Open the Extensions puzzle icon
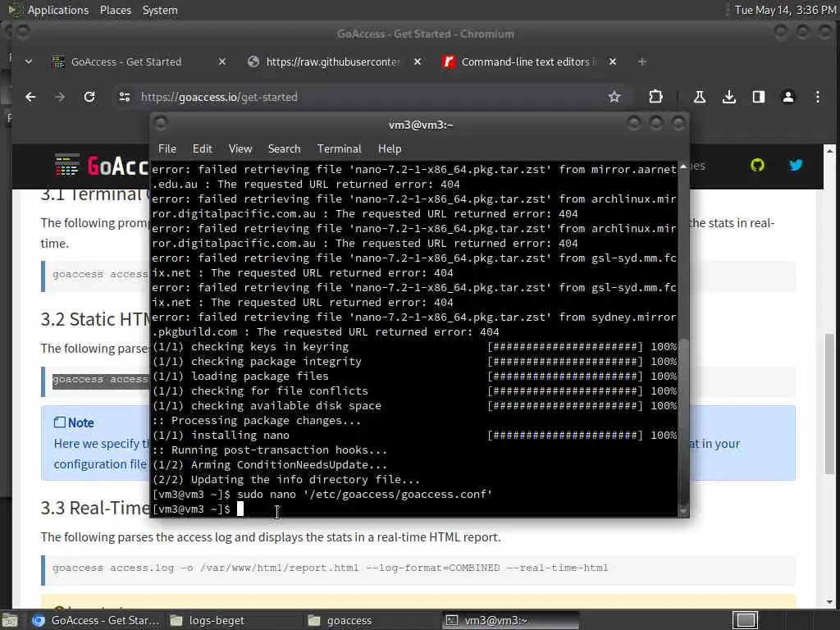The height and width of the screenshot is (630, 840). coord(655,97)
